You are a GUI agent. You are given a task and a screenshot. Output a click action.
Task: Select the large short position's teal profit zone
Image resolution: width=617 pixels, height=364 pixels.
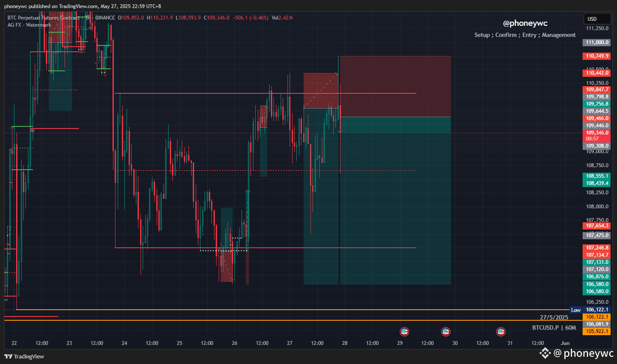[395, 201]
